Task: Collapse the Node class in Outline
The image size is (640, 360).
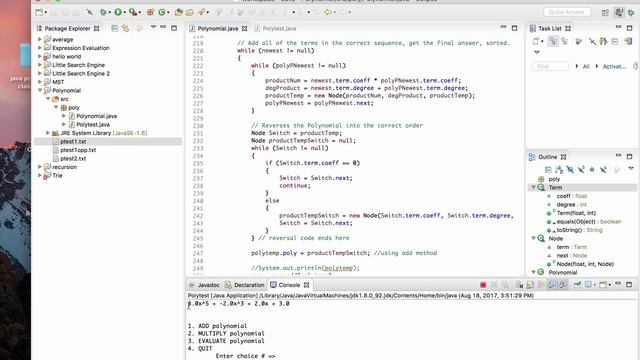Action: point(533,238)
